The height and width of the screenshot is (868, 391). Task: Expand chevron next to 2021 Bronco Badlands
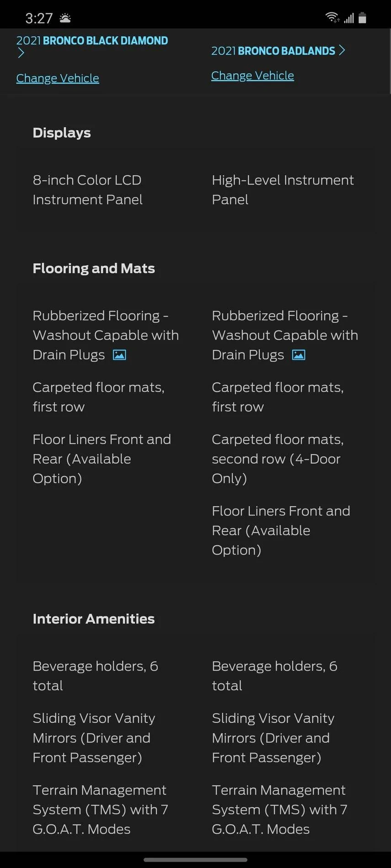[342, 50]
